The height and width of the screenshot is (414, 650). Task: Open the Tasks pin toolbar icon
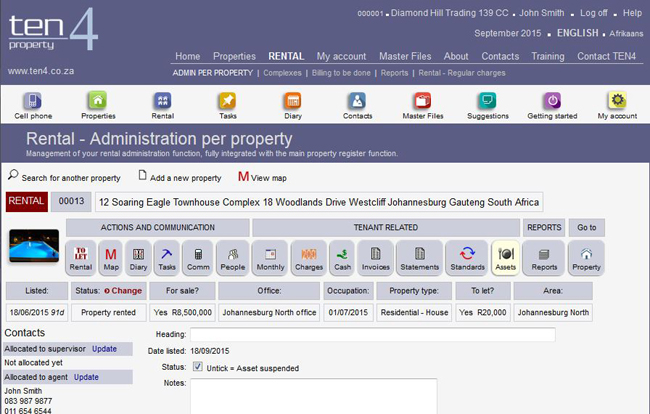tap(228, 106)
